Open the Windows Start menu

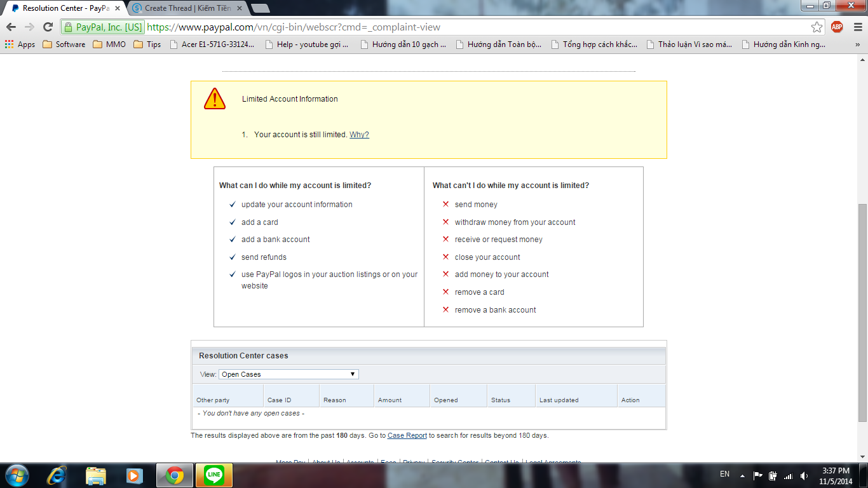[x=16, y=475]
